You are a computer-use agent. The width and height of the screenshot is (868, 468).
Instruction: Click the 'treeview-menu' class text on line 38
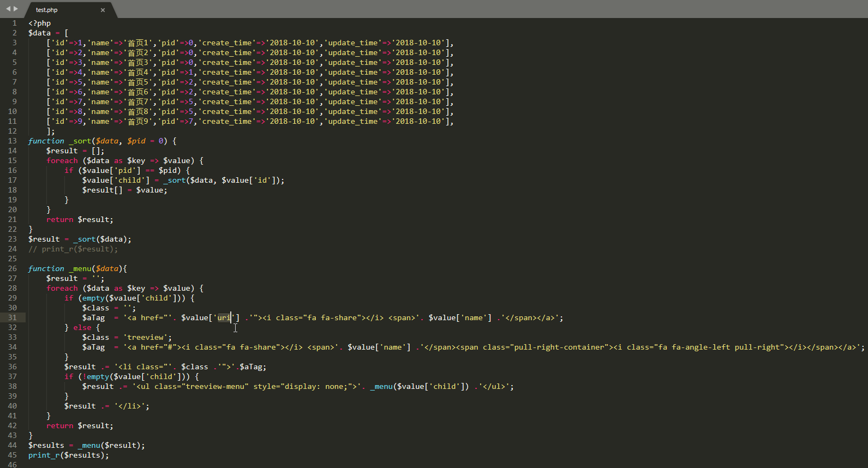click(217, 386)
